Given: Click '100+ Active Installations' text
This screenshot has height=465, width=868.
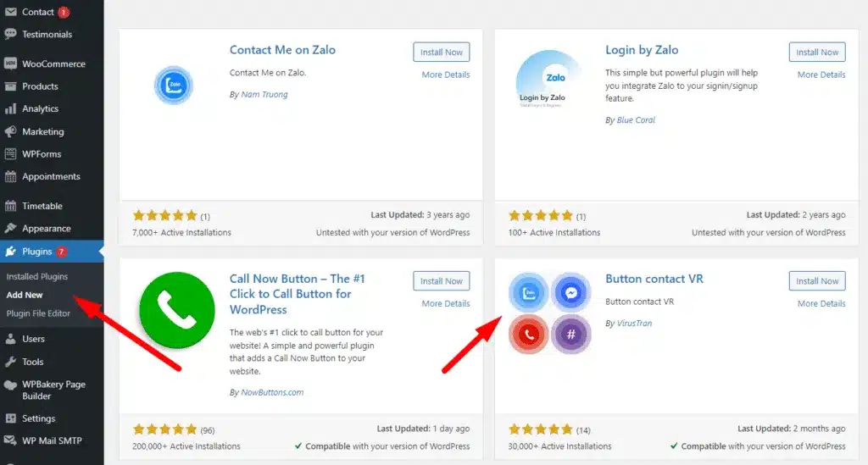Looking at the screenshot, I should pyautogui.click(x=554, y=233).
